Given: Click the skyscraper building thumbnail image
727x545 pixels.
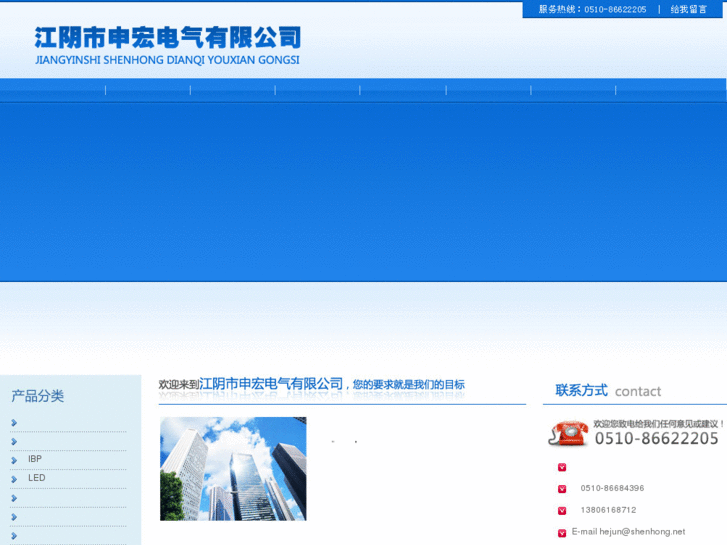Looking at the screenshot, I should pos(233,468).
